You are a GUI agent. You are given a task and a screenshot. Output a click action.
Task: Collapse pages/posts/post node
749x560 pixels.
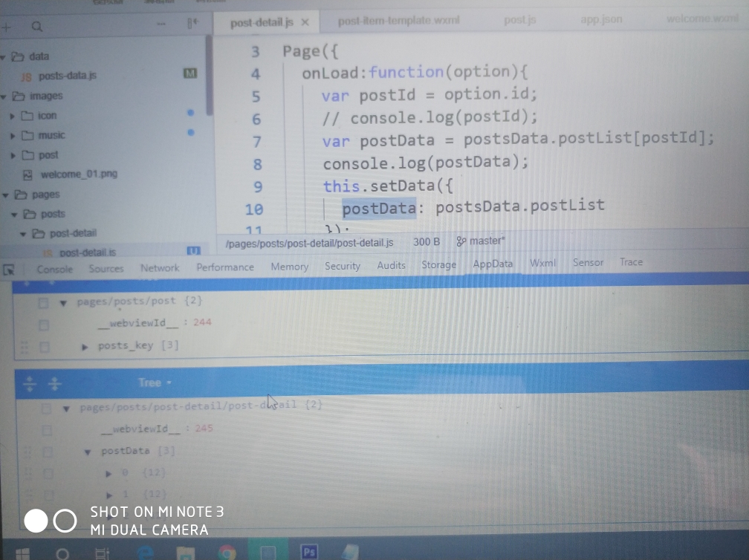[x=63, y=303]
